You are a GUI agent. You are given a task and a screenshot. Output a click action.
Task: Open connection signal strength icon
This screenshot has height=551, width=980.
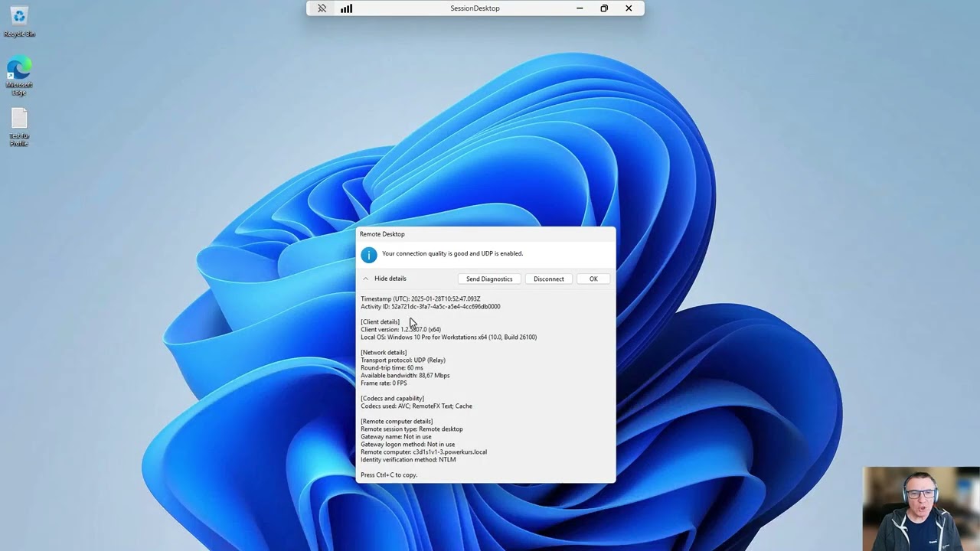point(346,8)
